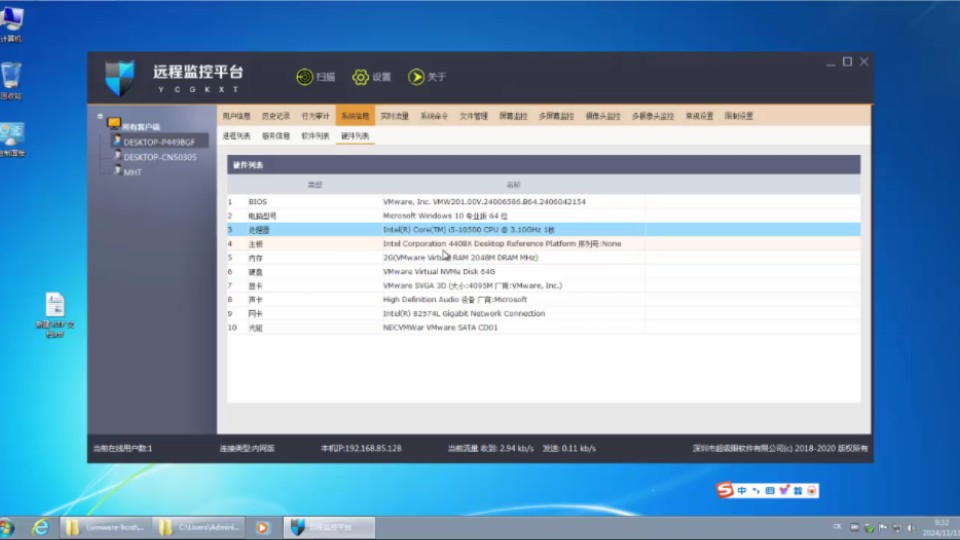Select the Intel 440BX Desktop Reference row
The image size is (960, 540).
(x=544, y=244)
